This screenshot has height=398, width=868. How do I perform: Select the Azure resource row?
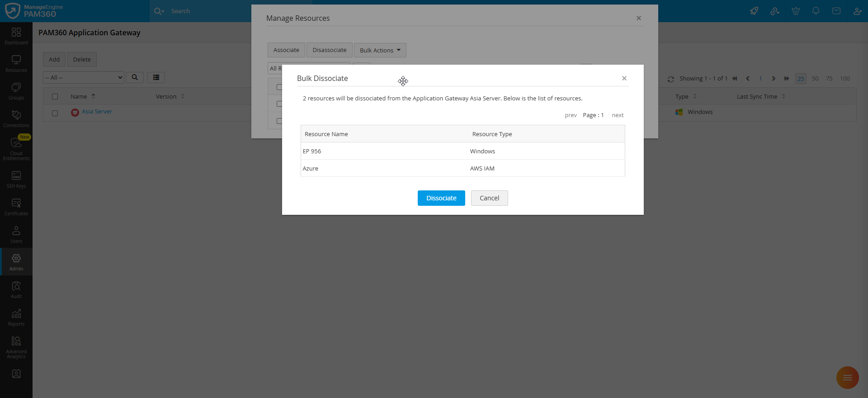point(463,168)
